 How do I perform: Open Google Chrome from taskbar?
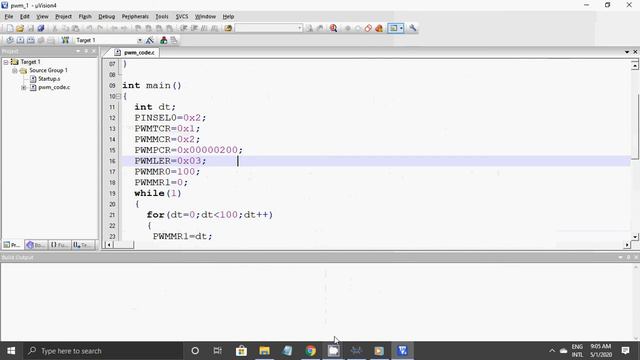tap(311, 351)
